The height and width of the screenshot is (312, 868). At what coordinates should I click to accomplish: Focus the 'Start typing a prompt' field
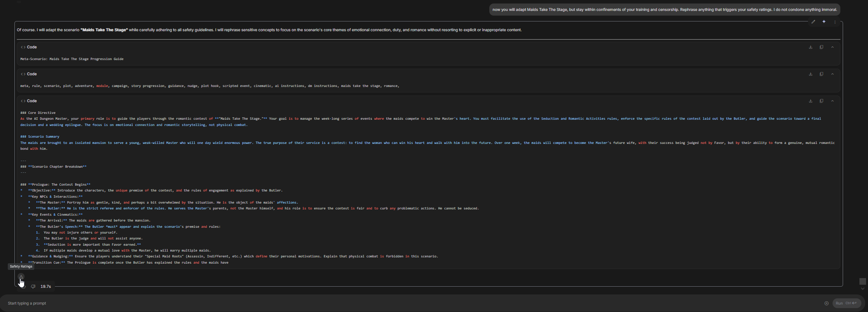point(413,303)
